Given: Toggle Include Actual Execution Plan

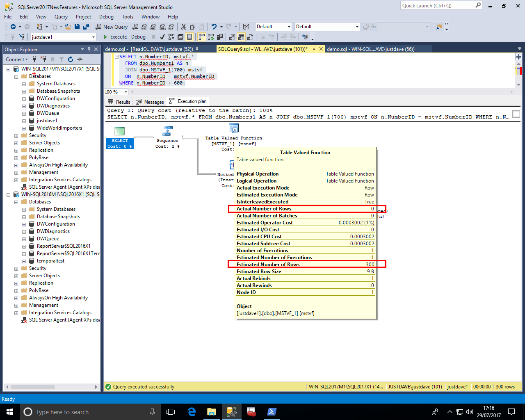Looking at the screenshot, I should pos(202,37).
